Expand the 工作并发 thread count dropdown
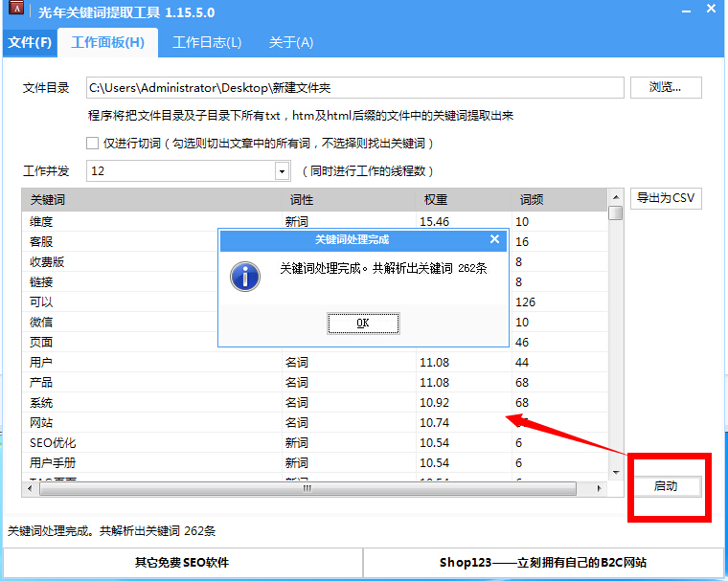Screen dimensions: 728x581 (282, 171)
